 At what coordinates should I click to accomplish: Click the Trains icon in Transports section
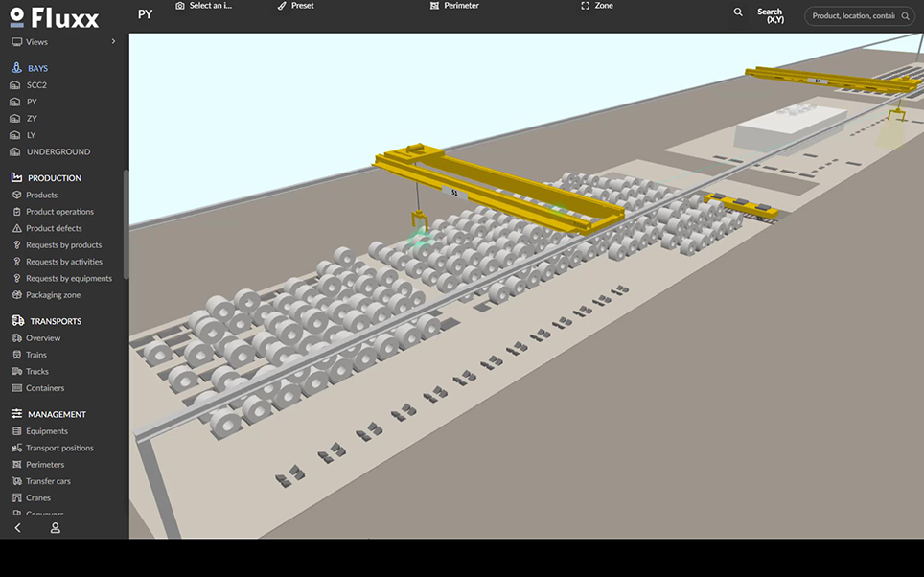(17, 355)
